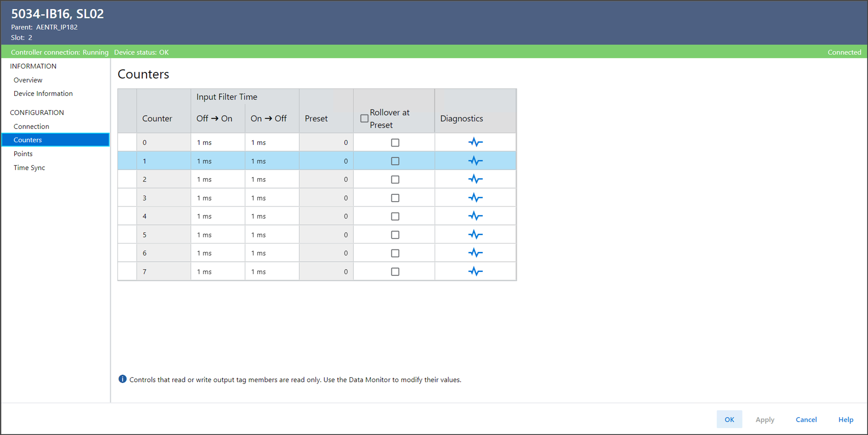
Task: Check rollover box for counter 6
Action: [x=395, y=253]
